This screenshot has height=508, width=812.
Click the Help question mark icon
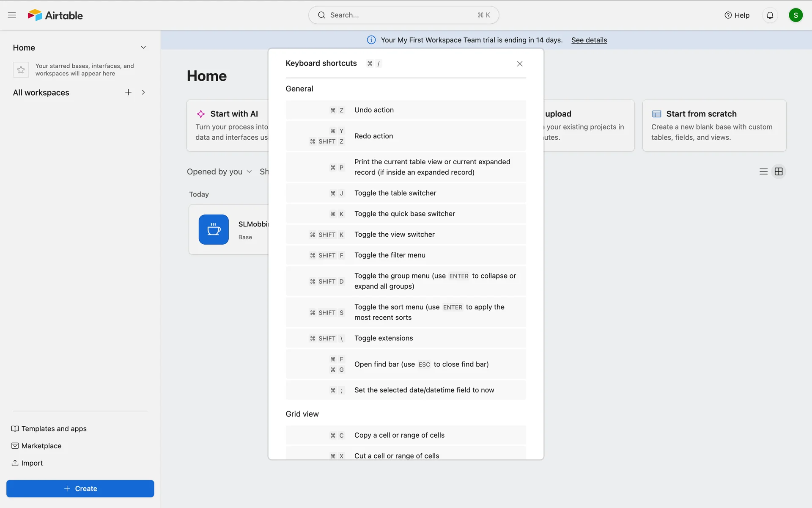[728, 15]
